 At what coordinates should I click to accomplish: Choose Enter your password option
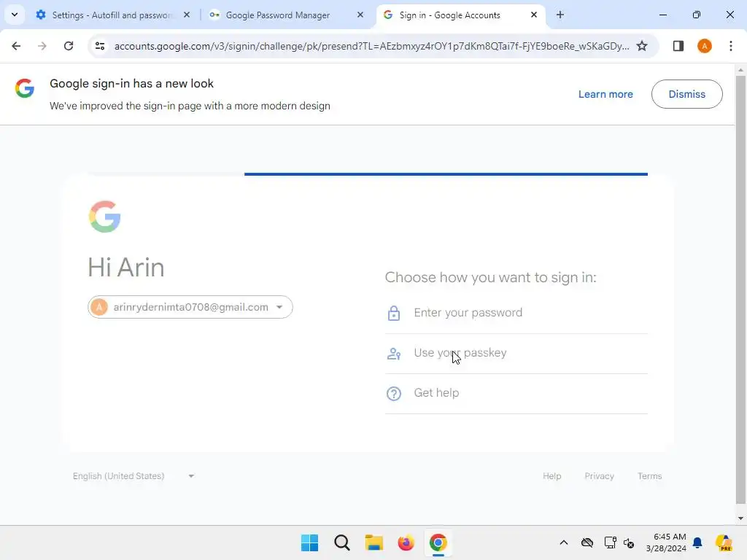coord(516,313)
